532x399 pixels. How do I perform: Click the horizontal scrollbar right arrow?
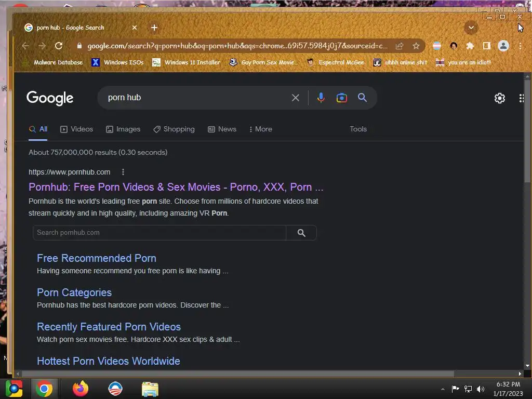pyautogui.click(x=520, y=374)
